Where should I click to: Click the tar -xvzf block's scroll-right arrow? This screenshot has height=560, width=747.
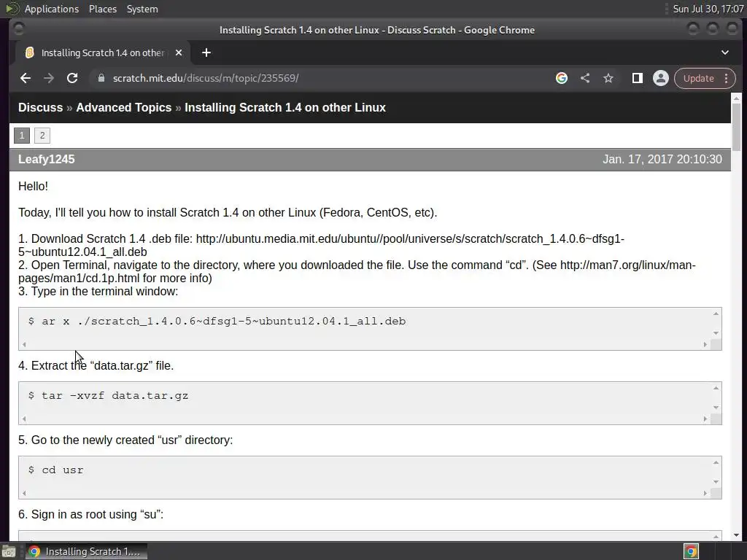pos(705,419)
